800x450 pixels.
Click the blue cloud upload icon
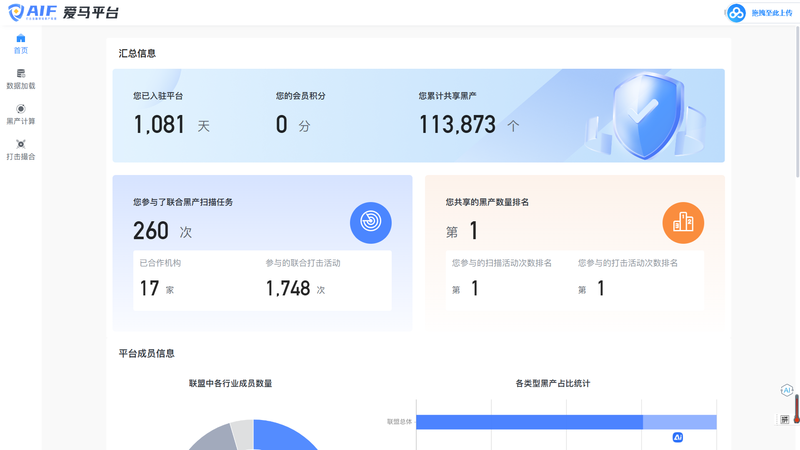click(736, 13)
